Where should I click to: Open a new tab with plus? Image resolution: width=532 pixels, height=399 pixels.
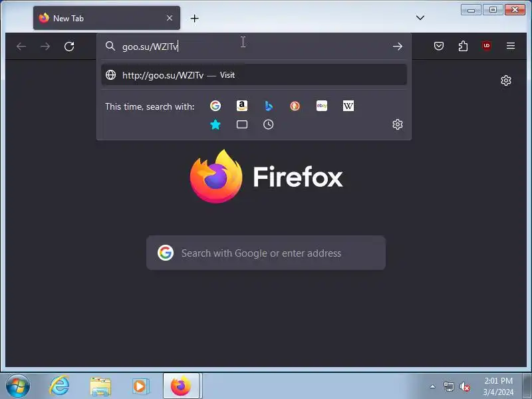pos(194,19)
